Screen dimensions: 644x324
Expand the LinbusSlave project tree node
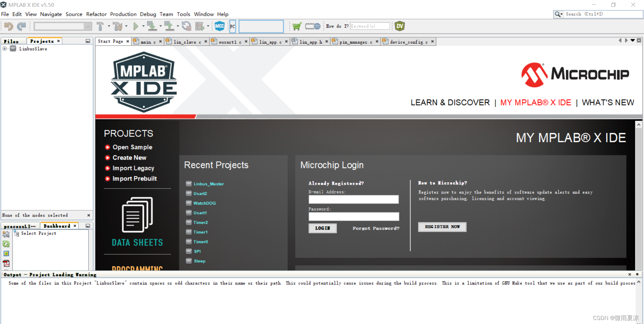coord(5,49)
